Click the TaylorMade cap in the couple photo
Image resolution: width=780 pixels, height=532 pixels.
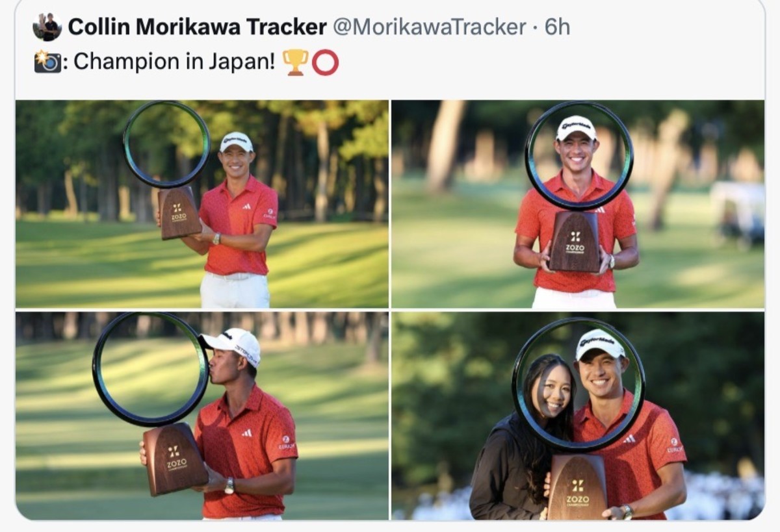tap(599, 344)
